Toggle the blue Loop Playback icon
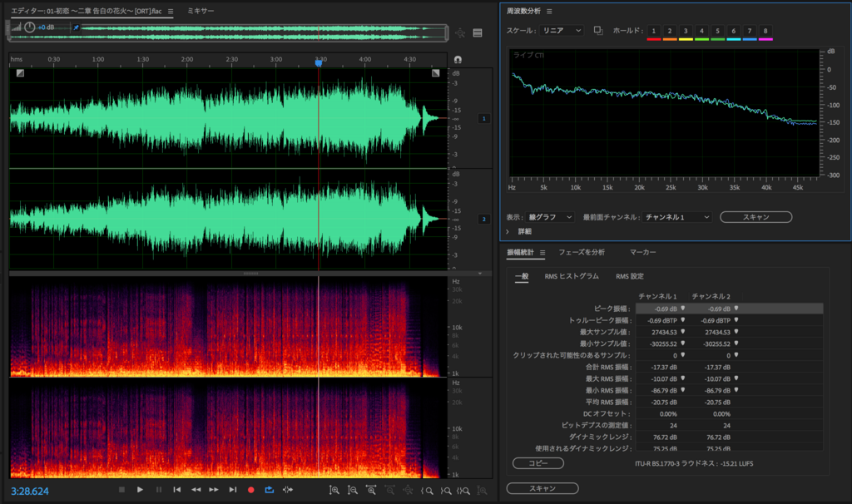Screen dimensions: 852x504 tap(270, 490)
